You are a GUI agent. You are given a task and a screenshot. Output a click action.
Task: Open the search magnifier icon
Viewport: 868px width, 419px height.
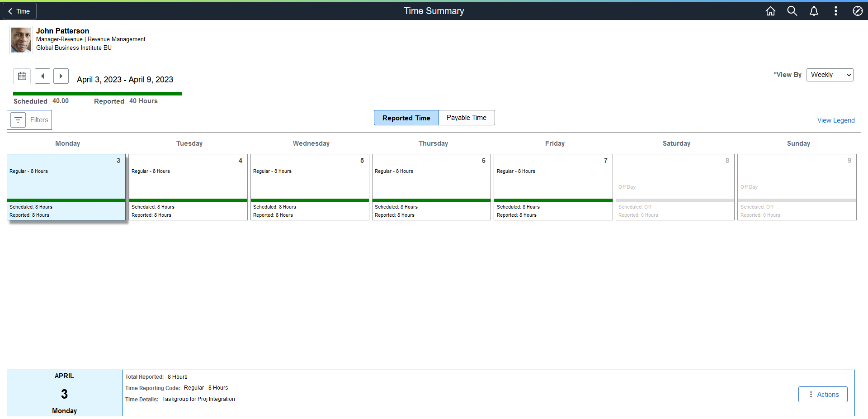point(792,11)
